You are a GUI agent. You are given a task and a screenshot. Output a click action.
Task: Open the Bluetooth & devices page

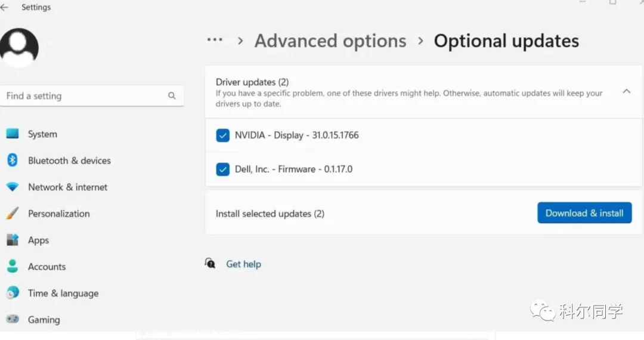(69, 160)
